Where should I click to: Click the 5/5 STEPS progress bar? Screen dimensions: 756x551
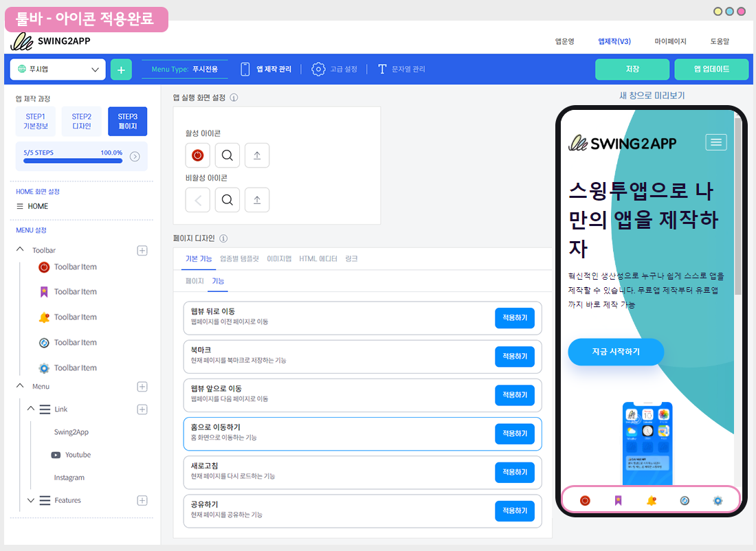(x=73, y=161)
